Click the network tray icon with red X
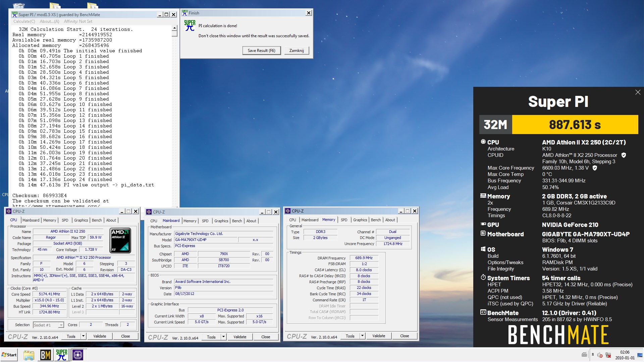The image size is (644, 362). (x=608, y=355)
